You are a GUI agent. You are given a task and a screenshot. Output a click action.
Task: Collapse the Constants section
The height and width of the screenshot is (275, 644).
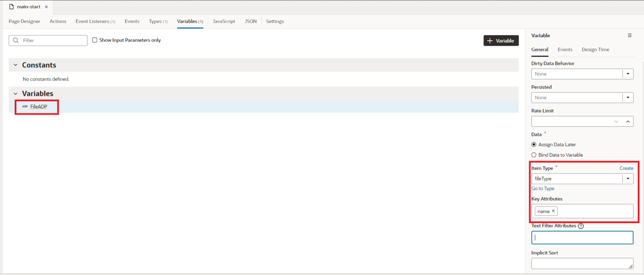16,65
